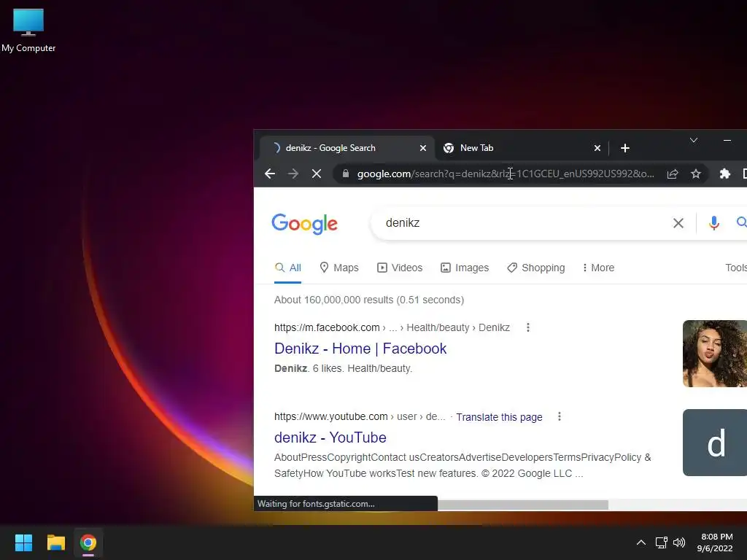Viewport: 747px width, 560px height.
Task: Click the Chrome taskbar icon
Action: click(x=88, y=542)
